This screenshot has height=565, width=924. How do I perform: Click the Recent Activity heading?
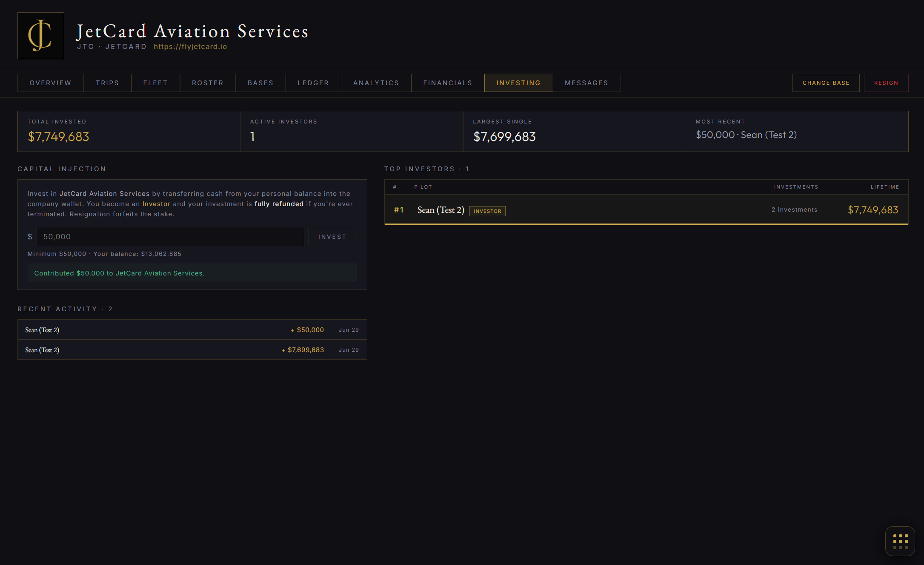coord(65,309)
